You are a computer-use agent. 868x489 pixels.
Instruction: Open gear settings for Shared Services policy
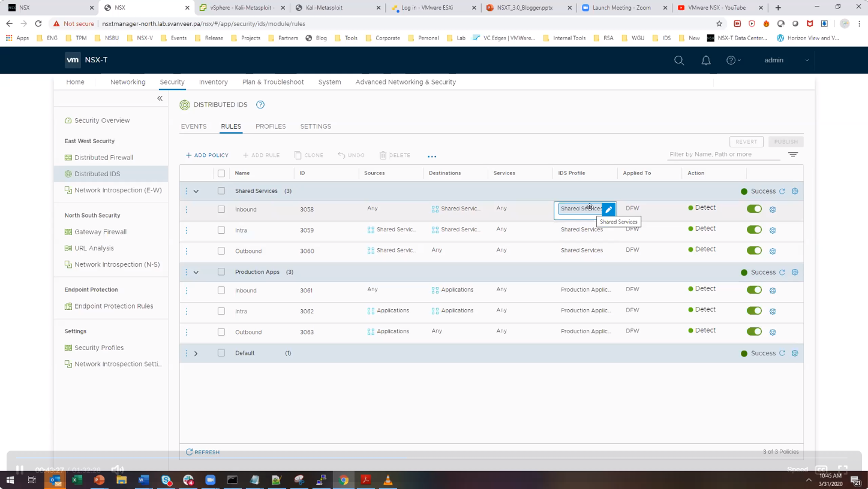795,191
